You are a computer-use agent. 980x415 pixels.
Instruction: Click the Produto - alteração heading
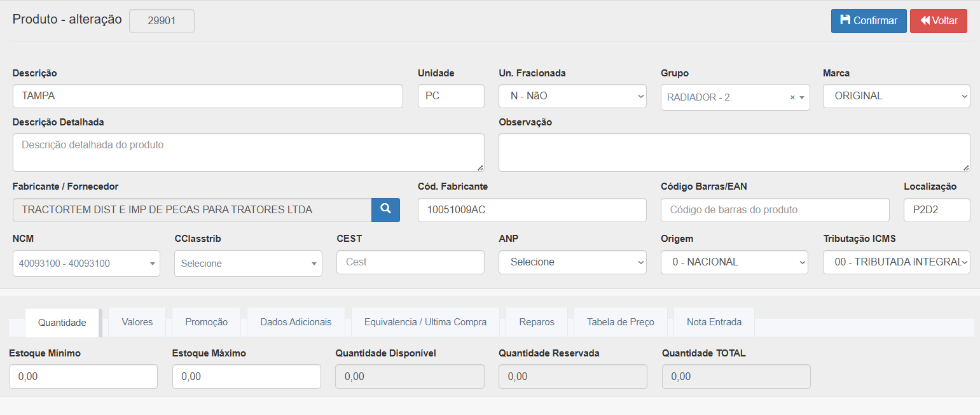[x=67, y=19]
